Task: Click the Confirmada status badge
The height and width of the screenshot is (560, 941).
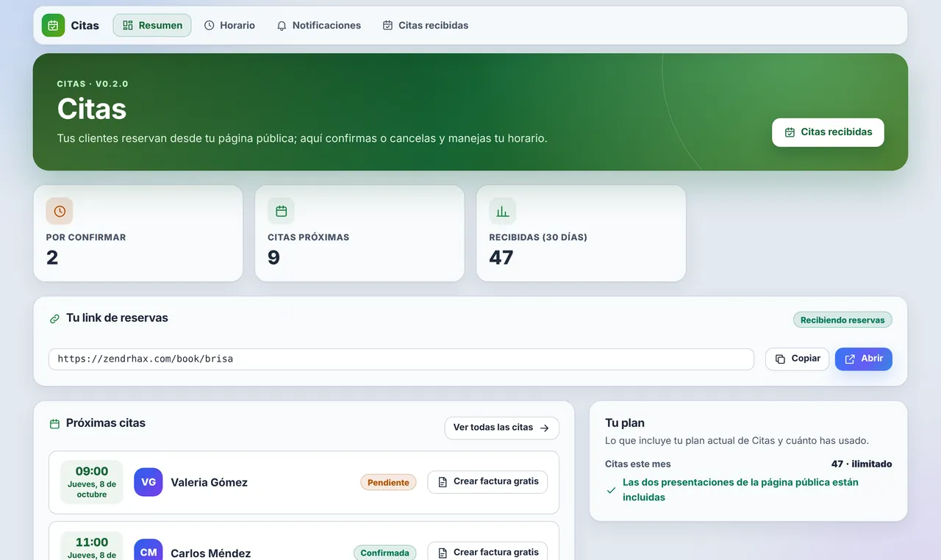Action: pyautogui.click(x=384, y=553)
